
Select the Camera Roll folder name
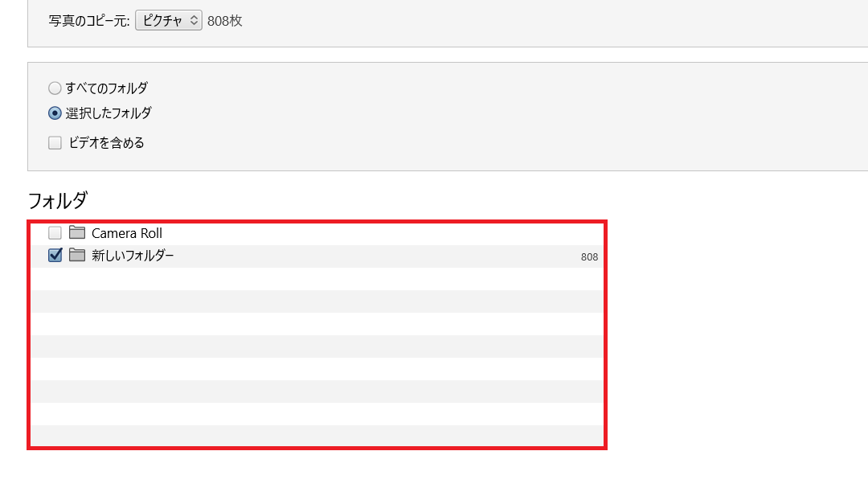point(127,233)
